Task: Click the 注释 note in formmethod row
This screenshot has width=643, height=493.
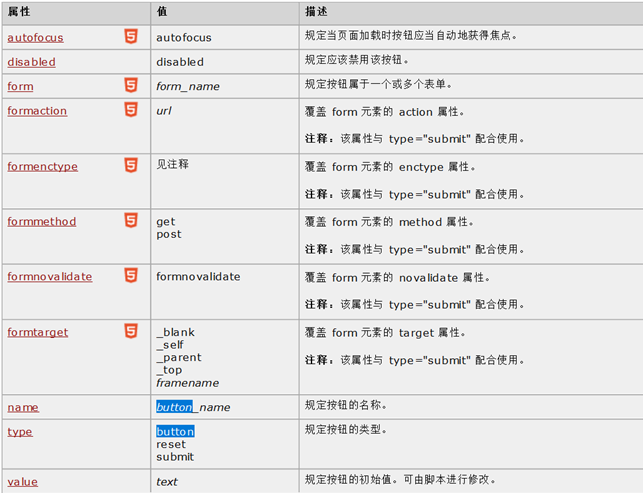Action: pos(415,249)
